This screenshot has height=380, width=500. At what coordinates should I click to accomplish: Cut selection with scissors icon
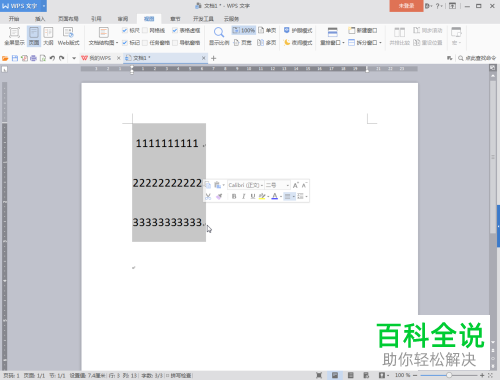(208, 196)
